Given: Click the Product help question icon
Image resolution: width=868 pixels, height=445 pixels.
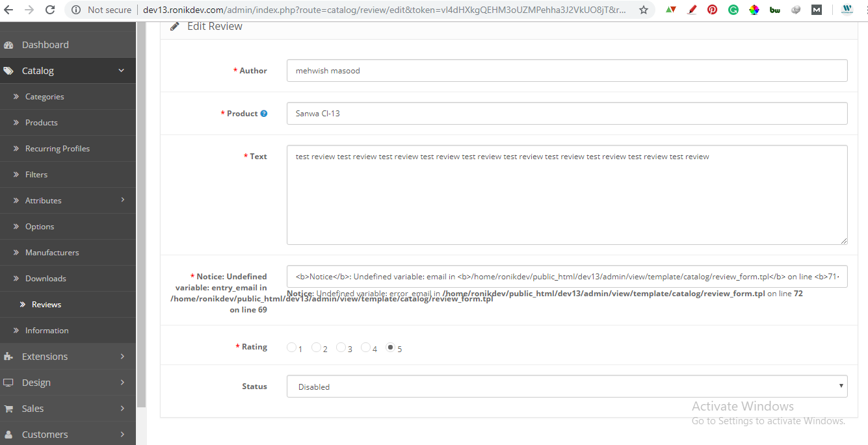Looking at the screenshot, I should coord(264,114).
